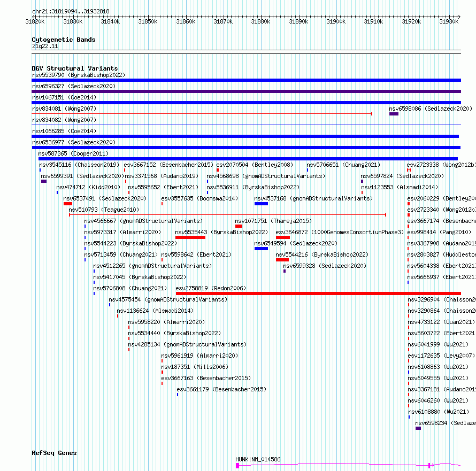Open nsv5958220 (Almarri2020) variant
The height and width of the screenshot is (471, 476).
(x=166, y=322)
